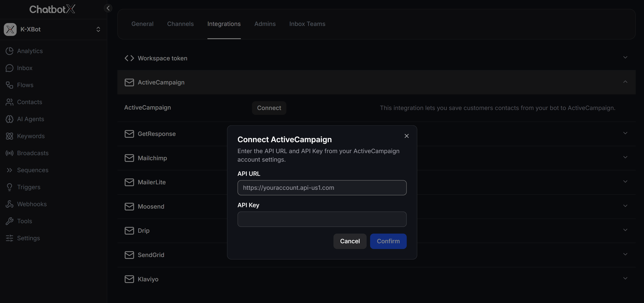Click the Klaviyo envelope icon
Image resolution: width=644 pixels, height=303 pixels.
[x=129, y=279]
